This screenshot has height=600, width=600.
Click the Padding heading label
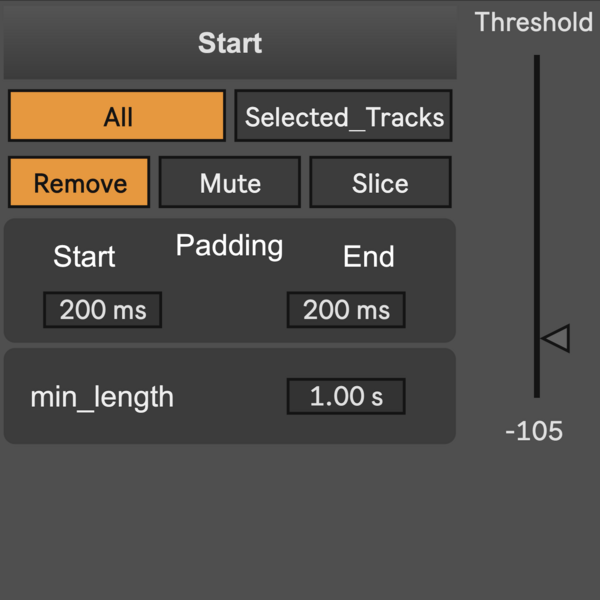(x=229, y=246)
